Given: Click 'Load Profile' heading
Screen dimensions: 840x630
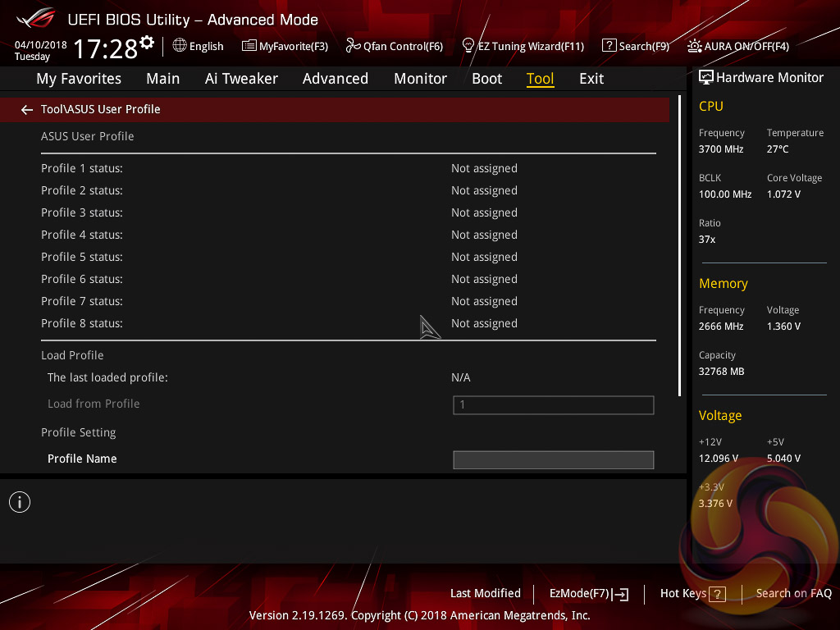Looking at the screenshot, I should [72, 355].
